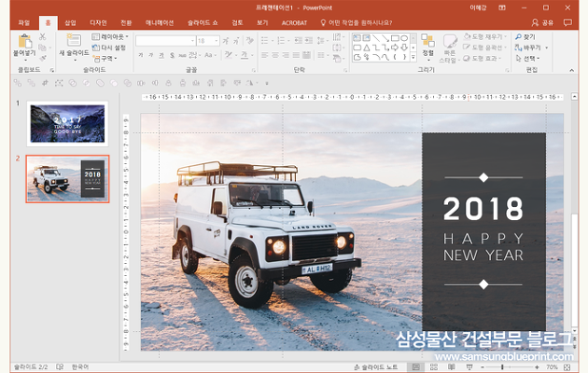Toggle text shadow (S) formatting

click(x=172, y=55)
